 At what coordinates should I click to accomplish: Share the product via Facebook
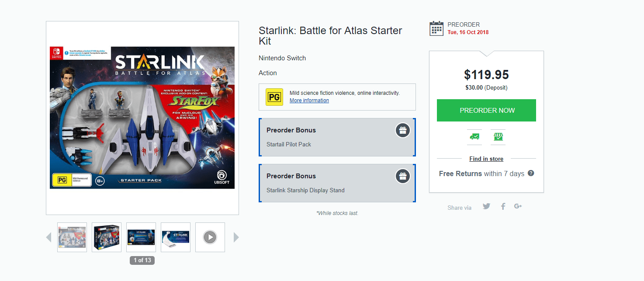(x=503, y=206)
